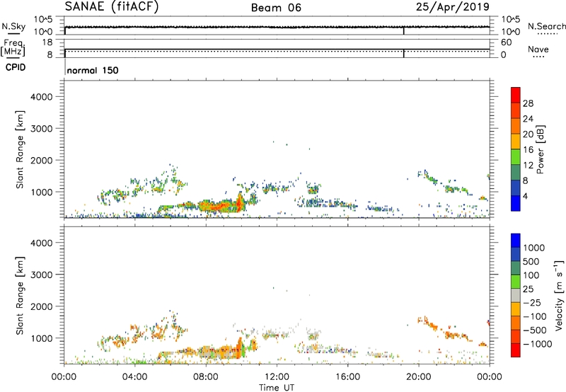Pick the red top segment of the power colorbar

[x=516, y=96]
